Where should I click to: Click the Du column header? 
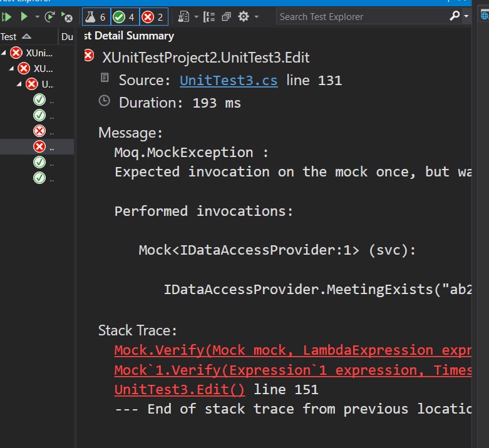click(67, 37)
